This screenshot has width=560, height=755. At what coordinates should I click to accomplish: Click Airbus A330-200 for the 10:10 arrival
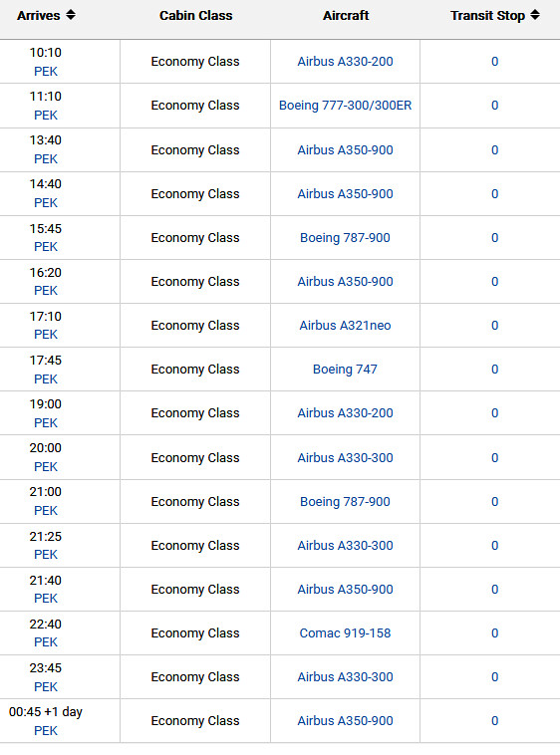click(x=345, y=62)
